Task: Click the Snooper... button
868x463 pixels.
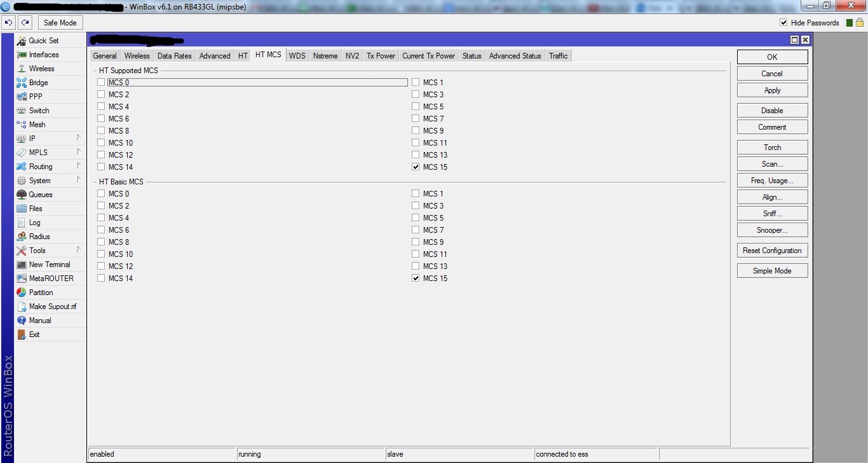Action: pyautogui.click(x=772, y=230)
